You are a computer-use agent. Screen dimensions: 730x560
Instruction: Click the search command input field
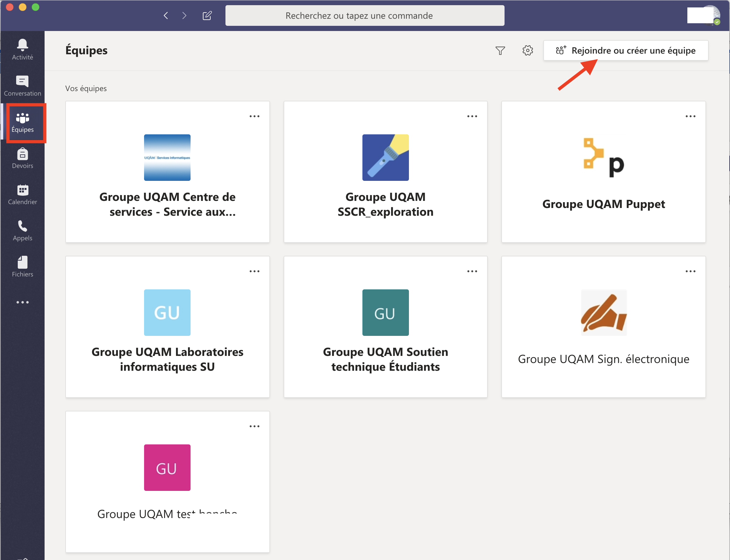pos(364,15)
